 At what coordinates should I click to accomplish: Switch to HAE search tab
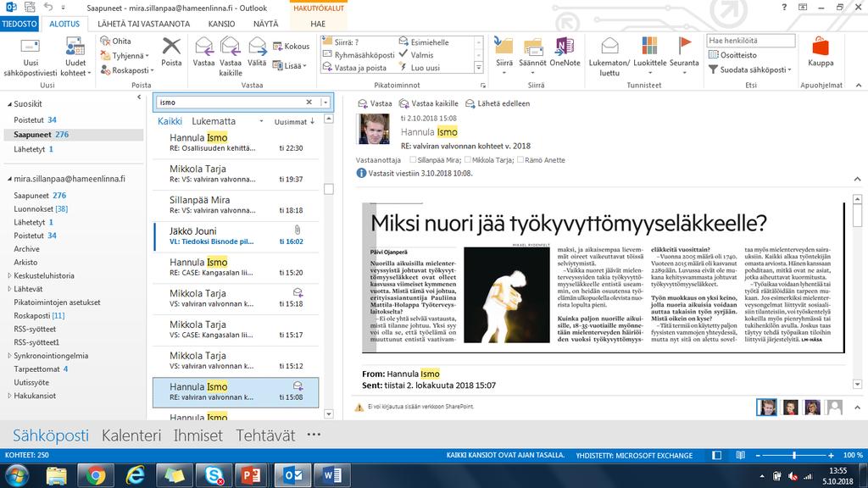318,24
